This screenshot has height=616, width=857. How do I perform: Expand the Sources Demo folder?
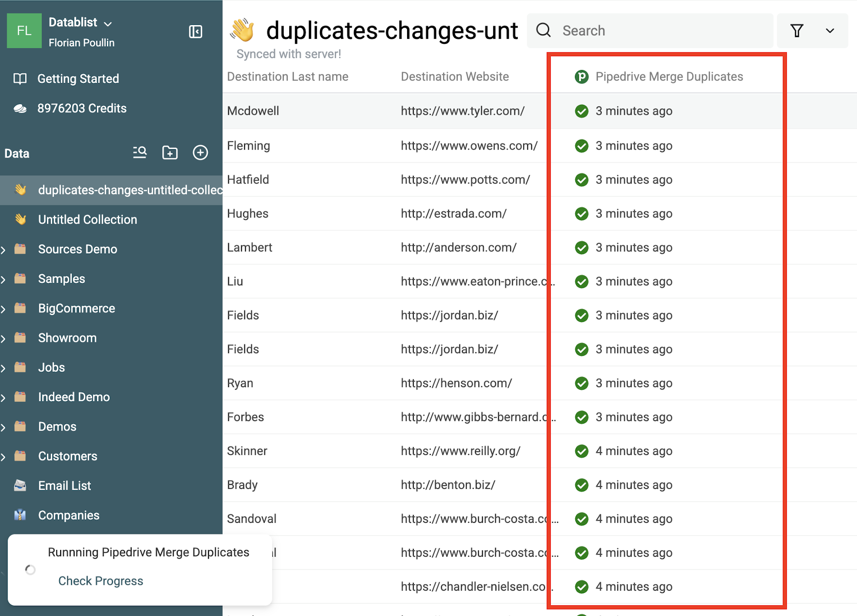tap(4, 250)
